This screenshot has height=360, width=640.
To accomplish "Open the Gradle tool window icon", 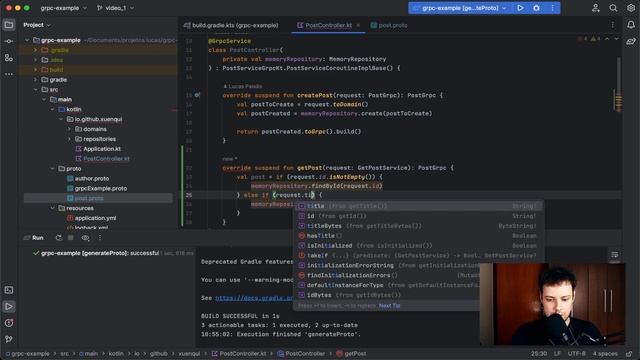I will click(x=631, y=41).
